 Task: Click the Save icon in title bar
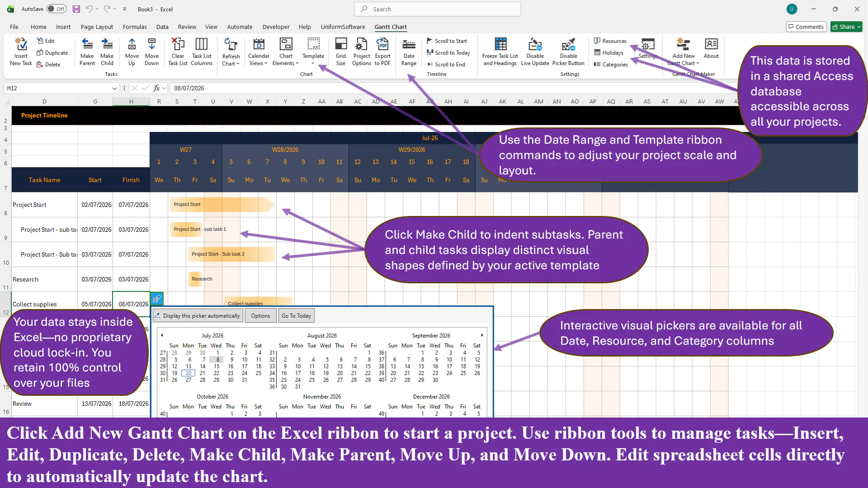(x=76, y=9)
